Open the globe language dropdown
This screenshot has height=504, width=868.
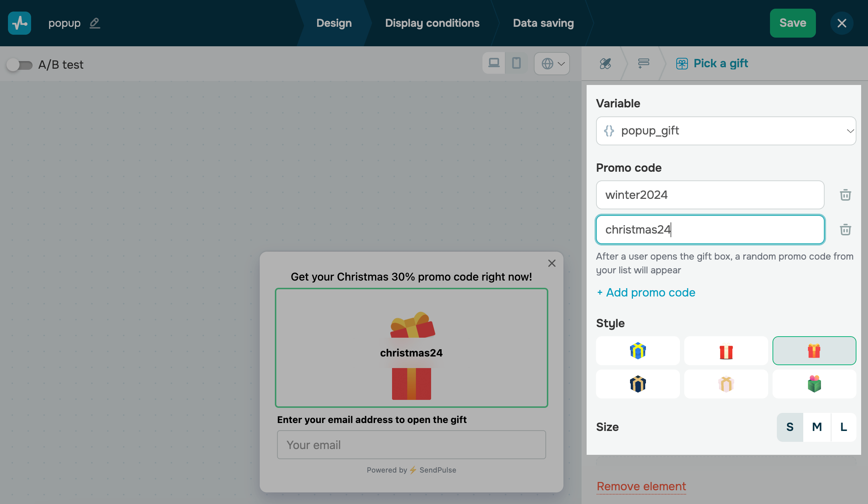(x=552, y=64)
